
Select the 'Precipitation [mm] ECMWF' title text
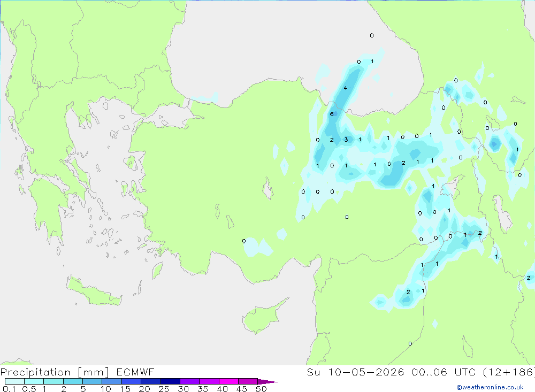click(78, 372)
